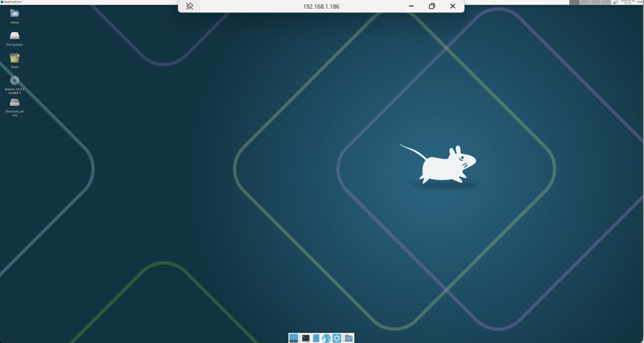Switch to the first workspace
The image size is (644, 343).
click(574, 2)
